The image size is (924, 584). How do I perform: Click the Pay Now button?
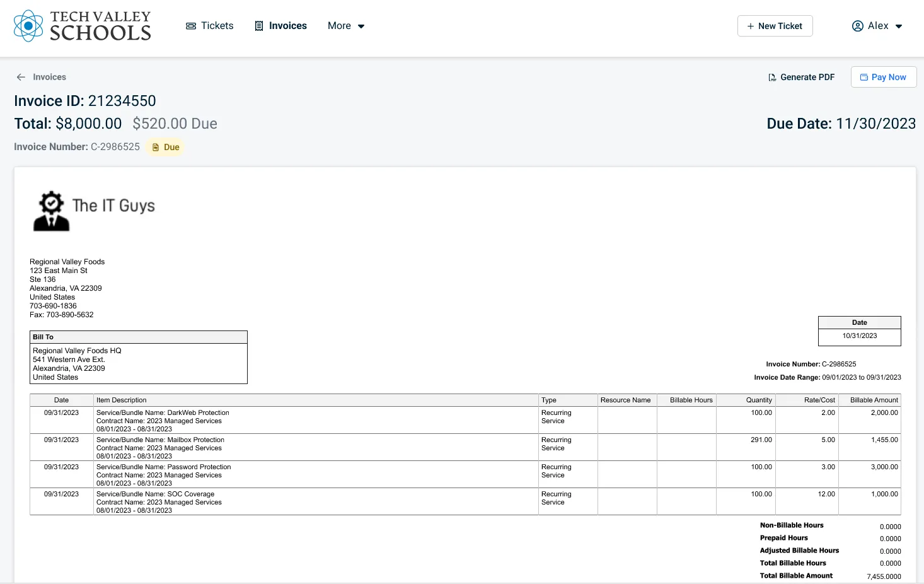tap(883, 77)
